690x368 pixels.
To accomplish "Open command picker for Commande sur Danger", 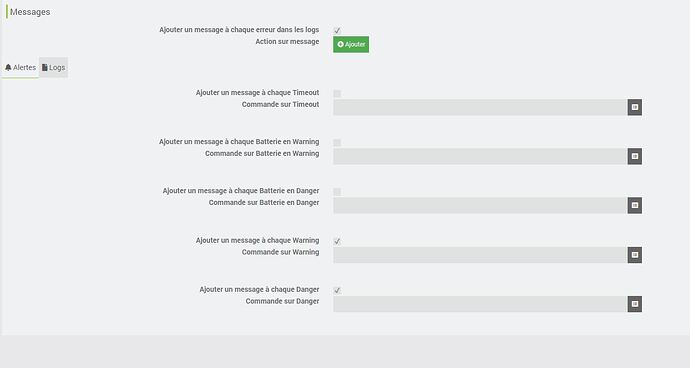I will pyautogui.click(x=635, y=304).
